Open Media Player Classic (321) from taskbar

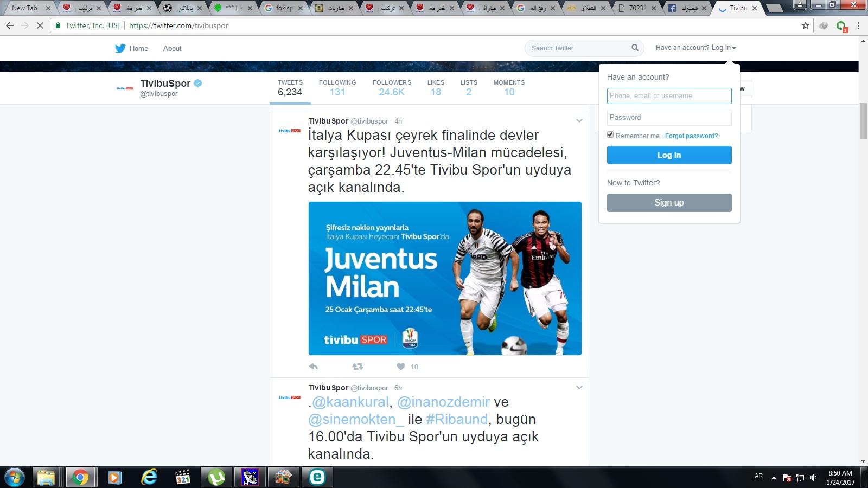click(x=183, y=477)
